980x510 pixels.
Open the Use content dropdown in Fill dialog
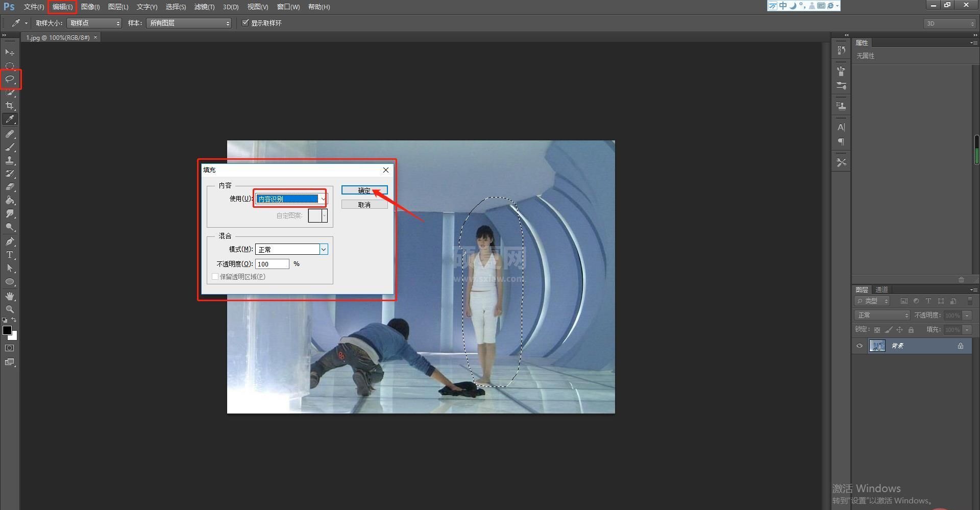point(291,199)
